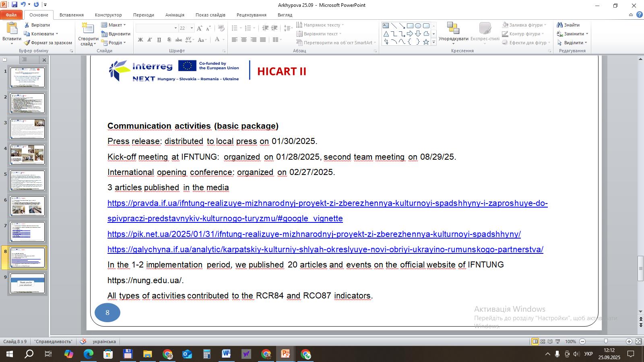This screenshot has width=644, height=362.
Task: Switch to the Анімація tab
Action: 175,15
